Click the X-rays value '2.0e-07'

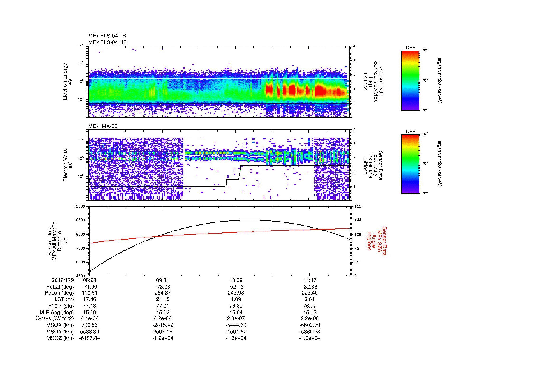(236, 318)
